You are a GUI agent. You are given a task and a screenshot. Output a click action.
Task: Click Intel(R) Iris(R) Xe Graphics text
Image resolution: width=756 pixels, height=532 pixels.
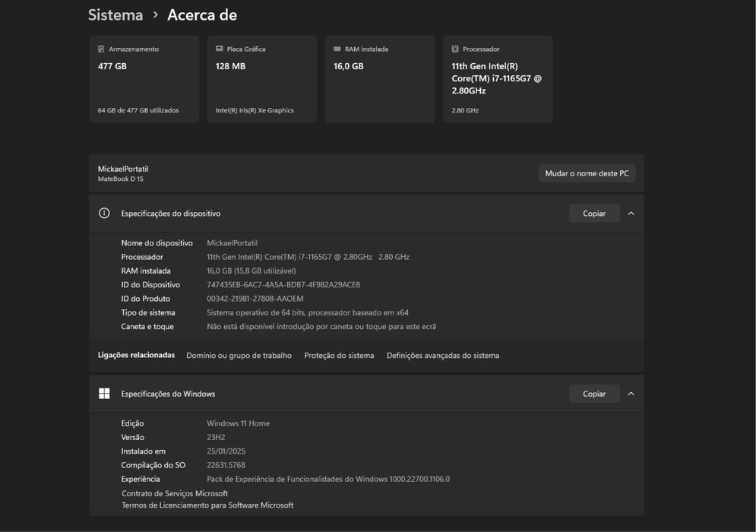pos(255,110)
